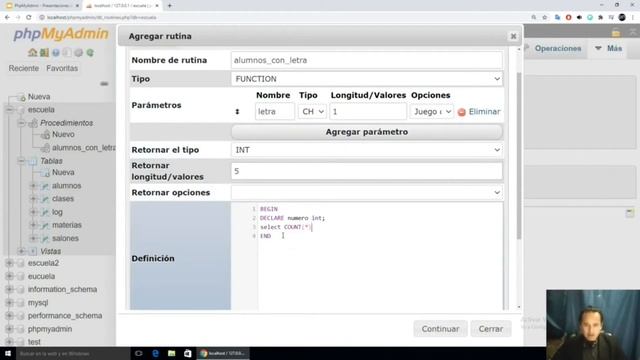Click the phpMyAdmin logo
This screenshot has height=360, width=640.
click(61, 34)
